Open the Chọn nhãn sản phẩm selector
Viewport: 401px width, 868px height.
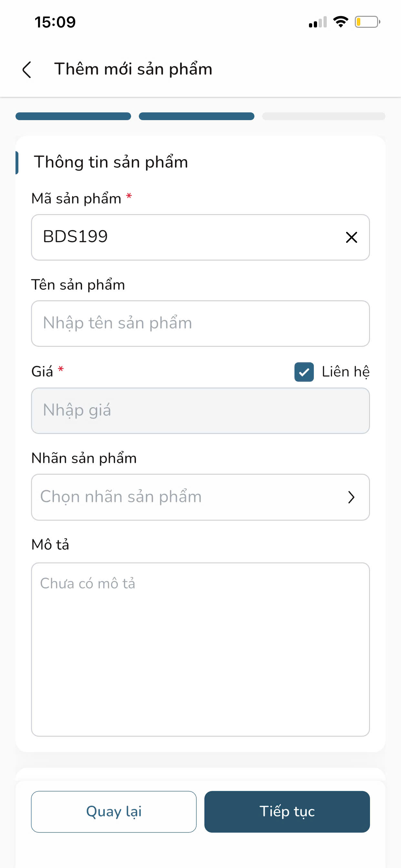tap(189, 497)
